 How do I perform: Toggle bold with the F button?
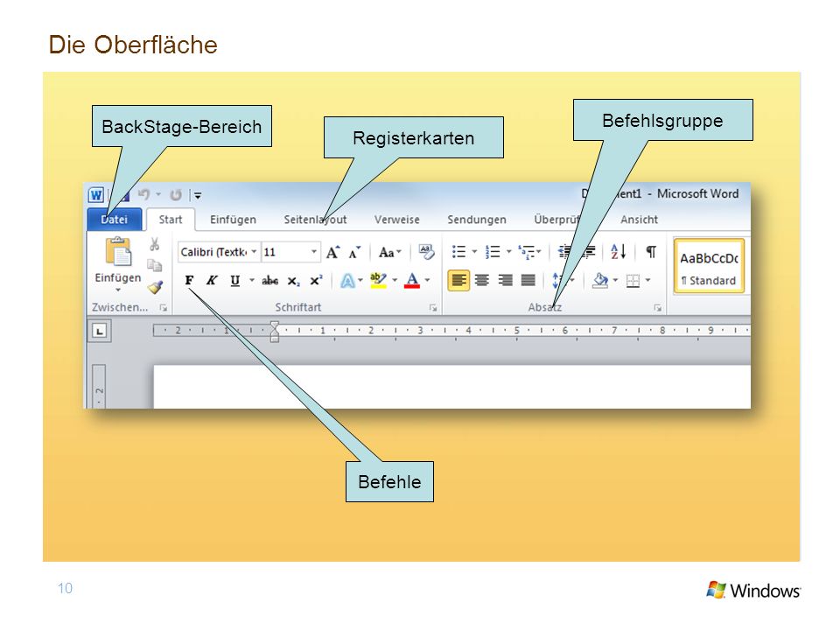(189, 280)
